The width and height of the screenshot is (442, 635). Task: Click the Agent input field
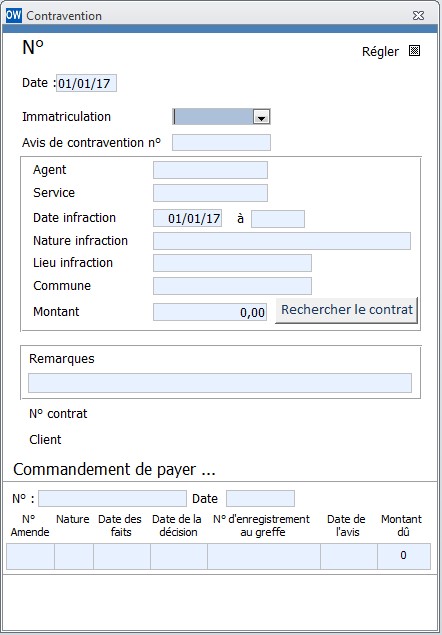click(210, 170)
